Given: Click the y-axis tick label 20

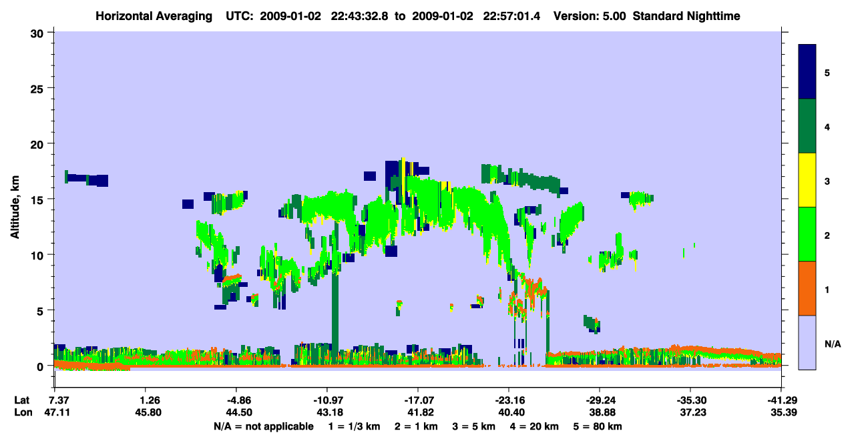Looking at the screenshot, I should (x=39, y=144).
